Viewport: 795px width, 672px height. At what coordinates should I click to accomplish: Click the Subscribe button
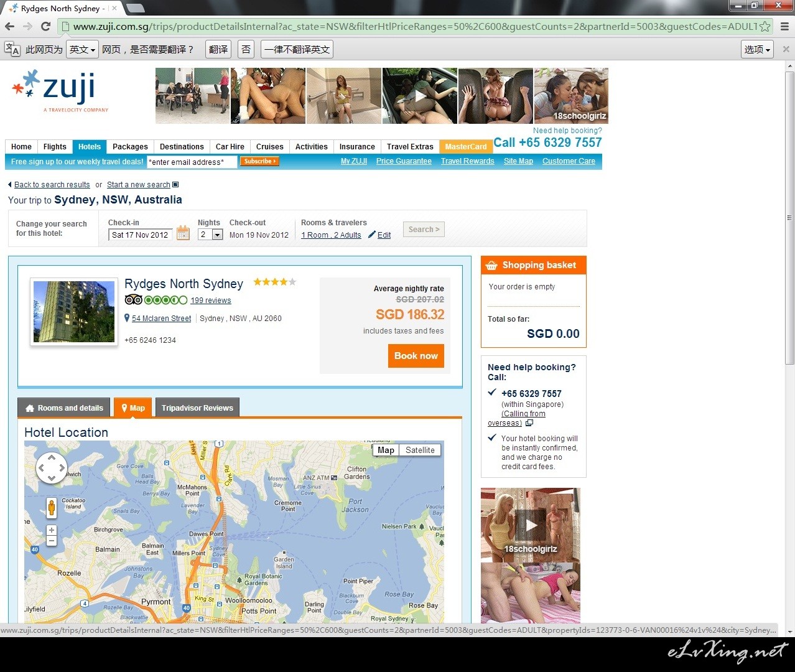(x=259, y=161)
